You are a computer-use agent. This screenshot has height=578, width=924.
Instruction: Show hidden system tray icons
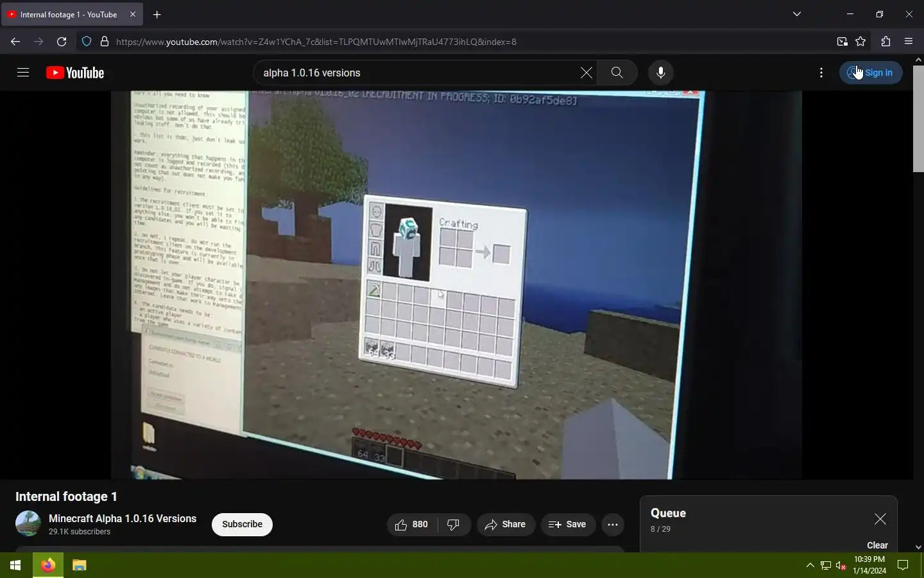(810, 565)
